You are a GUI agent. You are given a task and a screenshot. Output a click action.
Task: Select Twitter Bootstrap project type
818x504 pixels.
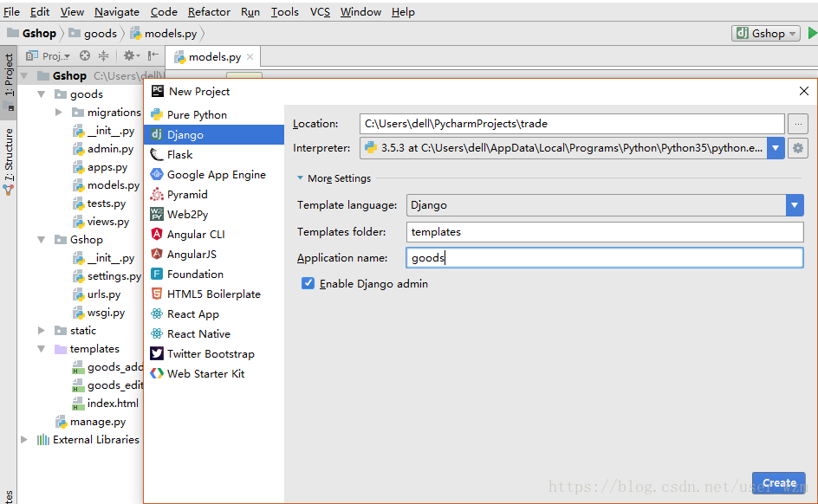coord(214,353)
